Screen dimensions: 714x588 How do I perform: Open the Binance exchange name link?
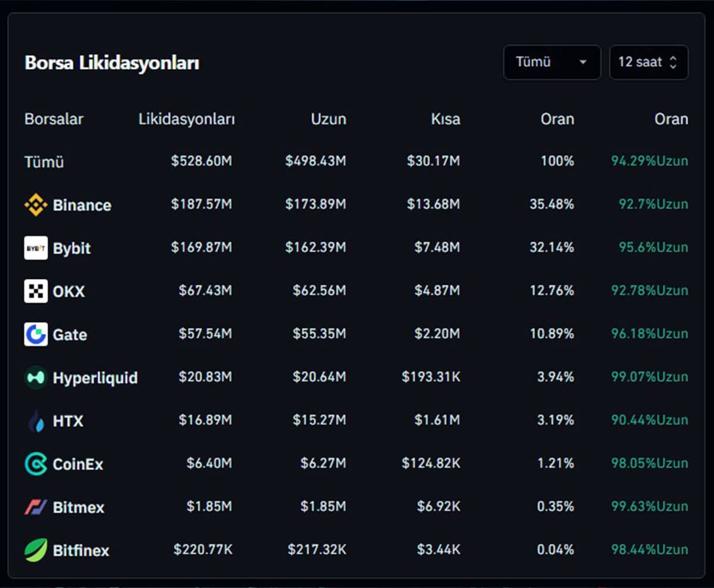[82, 205]
